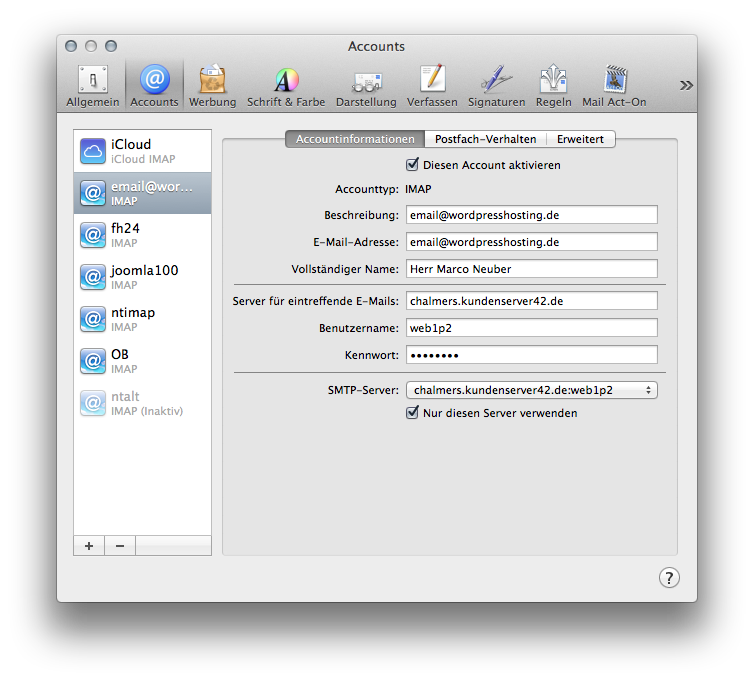Show more toolbar items via overflow chevron
The height and width of the screenshot is (681, 754).
[685, 85]
